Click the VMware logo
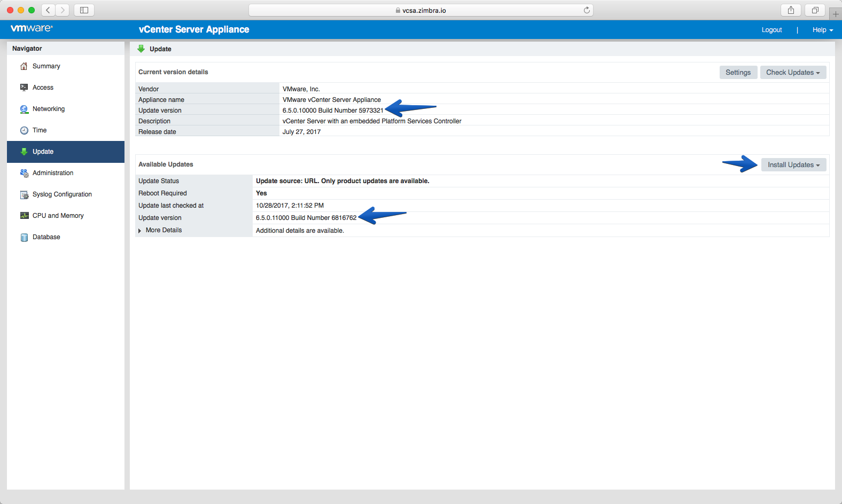Image resolution: width=842 pixels, height=504 pixels. pyautogui.click(x=32, y=28)
